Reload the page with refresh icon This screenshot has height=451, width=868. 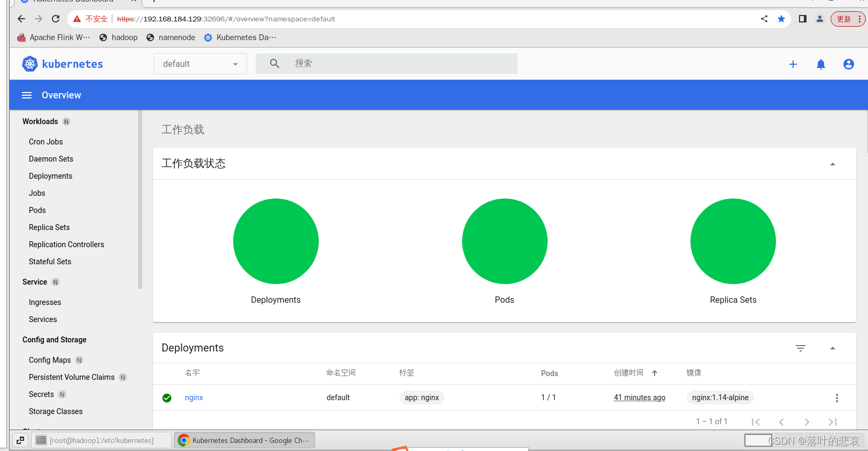(56, 19)
